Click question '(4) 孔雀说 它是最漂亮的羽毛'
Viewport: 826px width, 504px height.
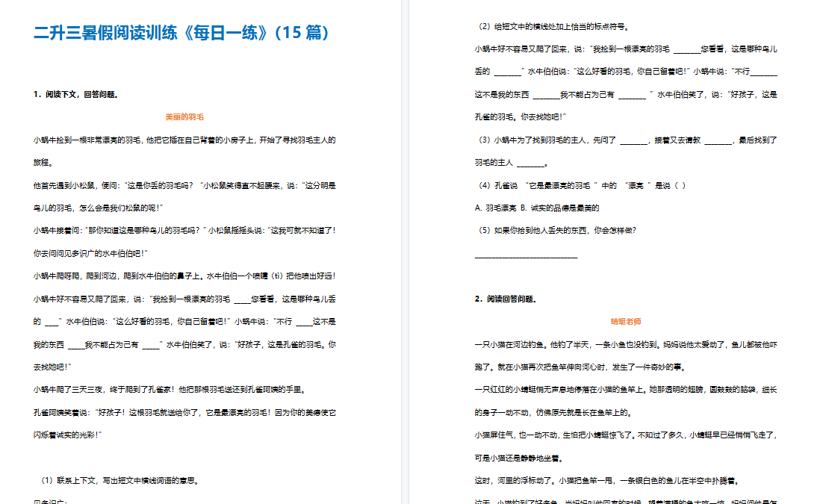click(x=582, y=185)
